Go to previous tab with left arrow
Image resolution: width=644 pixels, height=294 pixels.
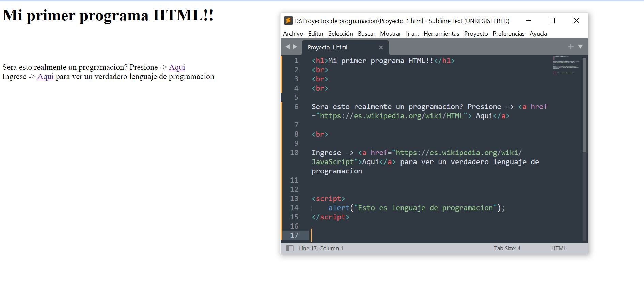288,47
